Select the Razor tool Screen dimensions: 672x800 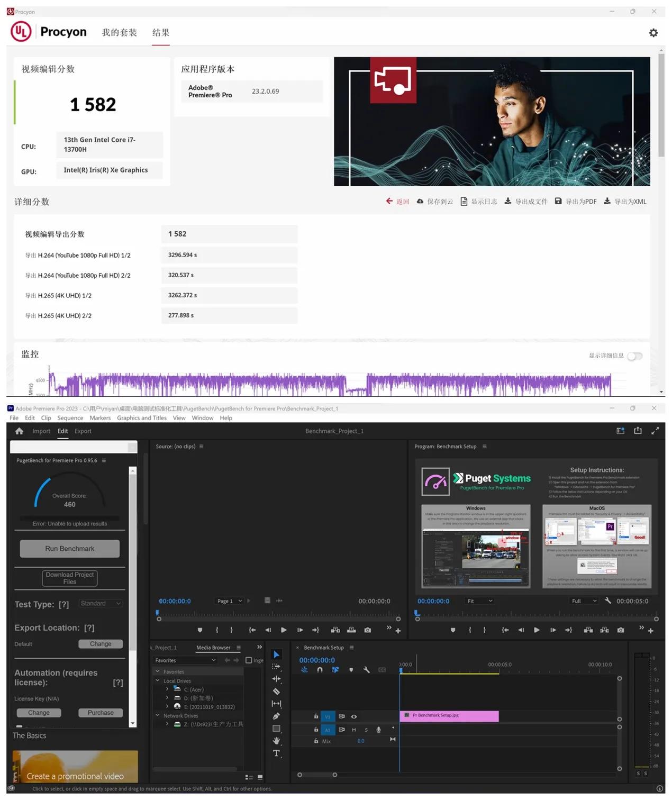coord(276,692)
